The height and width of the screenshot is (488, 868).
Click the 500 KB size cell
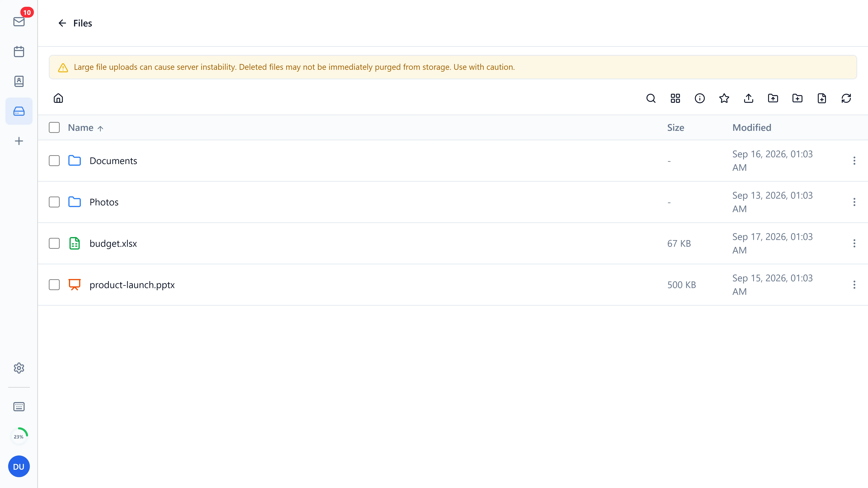pyautogui.click(x=681, y=285)
